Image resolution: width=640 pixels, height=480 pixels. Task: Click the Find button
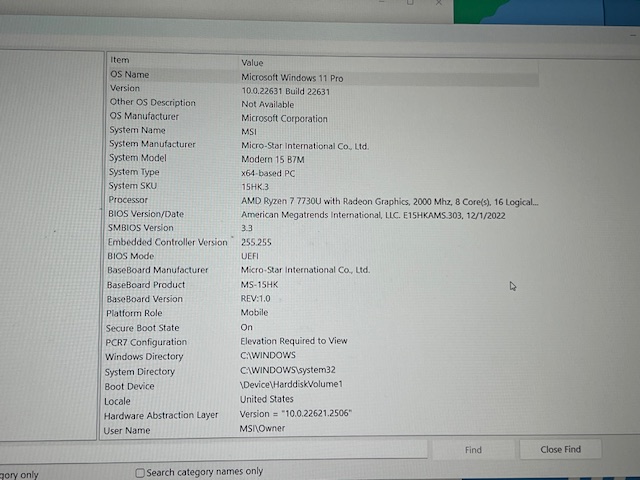click(x=473, y=450)
